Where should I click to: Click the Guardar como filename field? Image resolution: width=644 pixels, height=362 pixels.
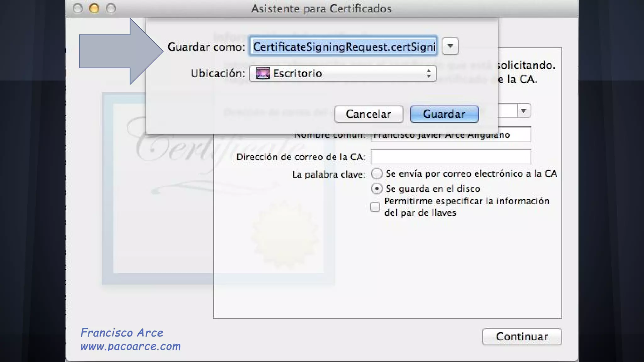pyautogui.click(x=343, y=47)
